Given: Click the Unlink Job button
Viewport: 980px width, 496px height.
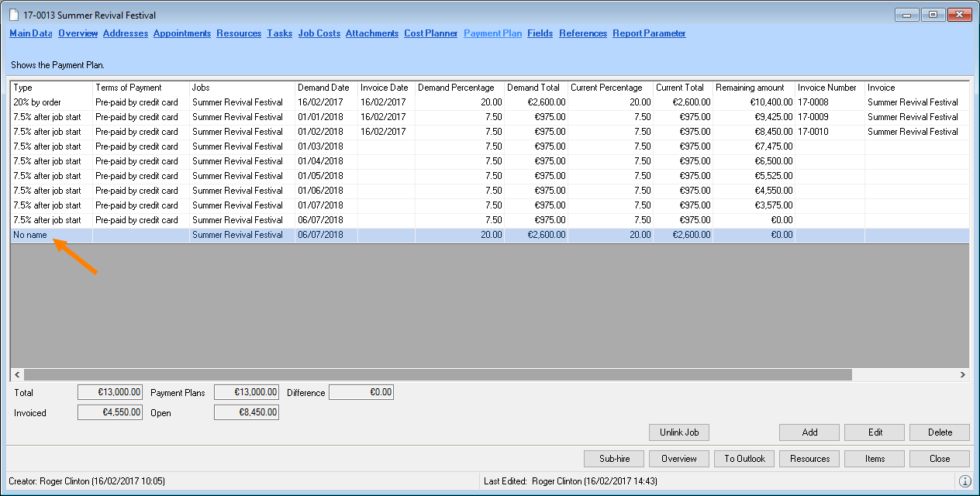Looking at the screenshot, I should click(679, 432).
